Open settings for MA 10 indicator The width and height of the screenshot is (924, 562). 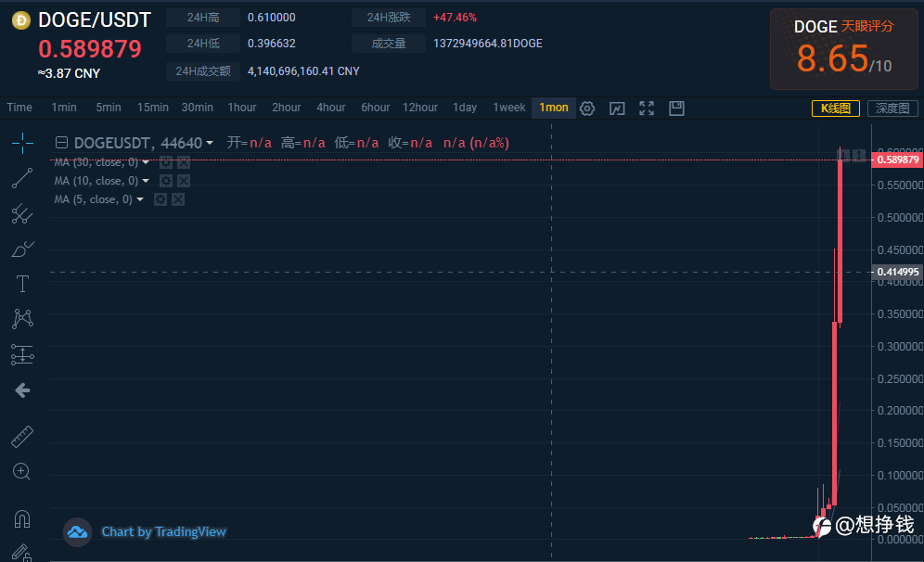(x=166, y=181)
